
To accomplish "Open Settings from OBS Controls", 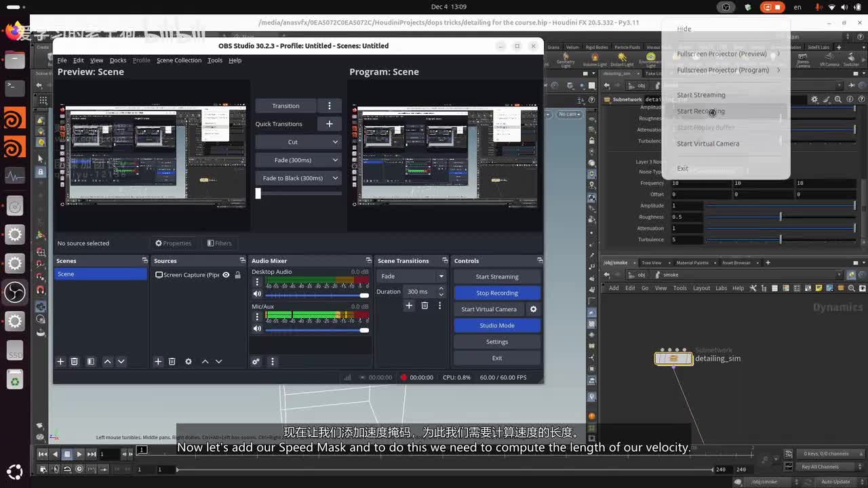I will click(x=497, y=342).
